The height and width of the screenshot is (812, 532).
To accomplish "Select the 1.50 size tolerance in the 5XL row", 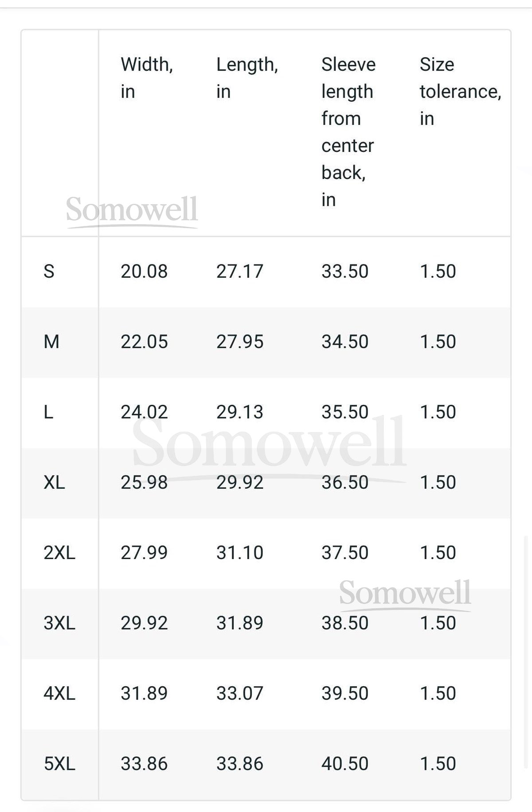I will coord(438,764).
